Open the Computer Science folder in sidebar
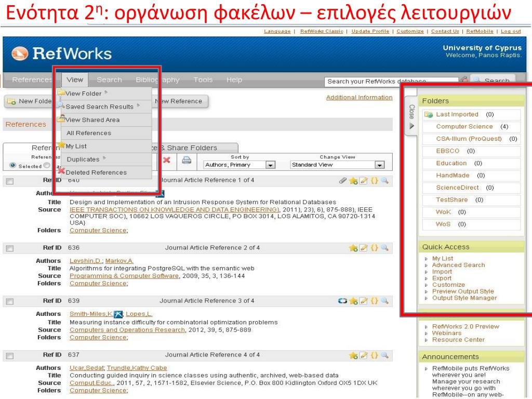Screen dimensions: 532x399 tap(464, 127)
